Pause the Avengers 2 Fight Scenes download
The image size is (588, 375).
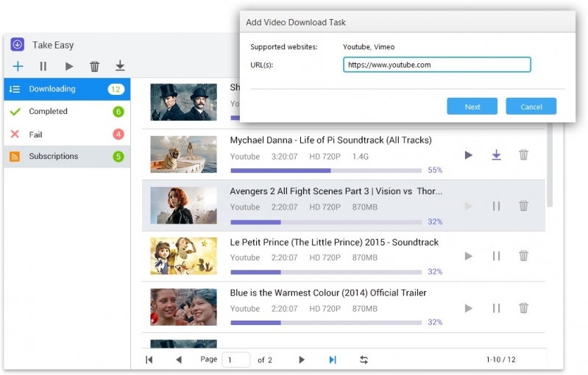tap(496, 206)
